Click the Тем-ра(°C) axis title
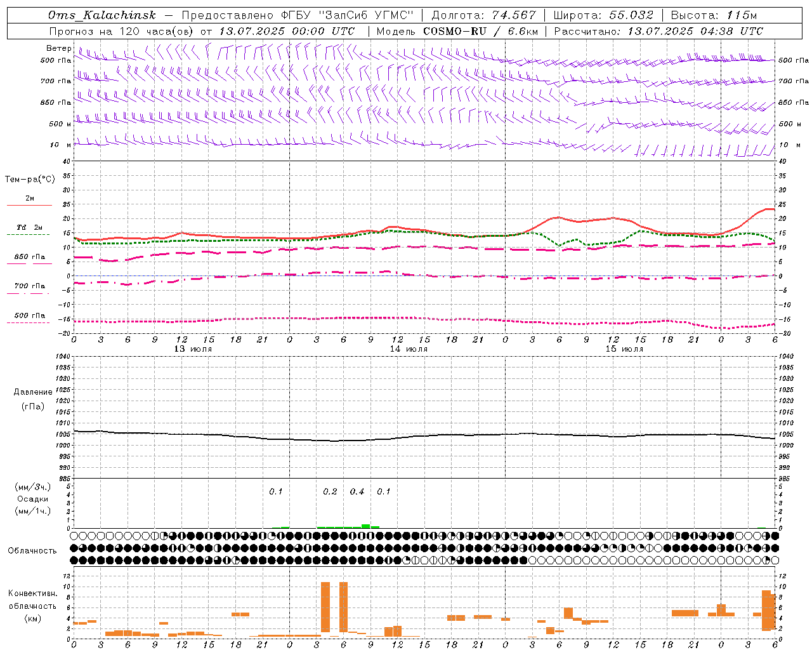 tap(30, 179)
